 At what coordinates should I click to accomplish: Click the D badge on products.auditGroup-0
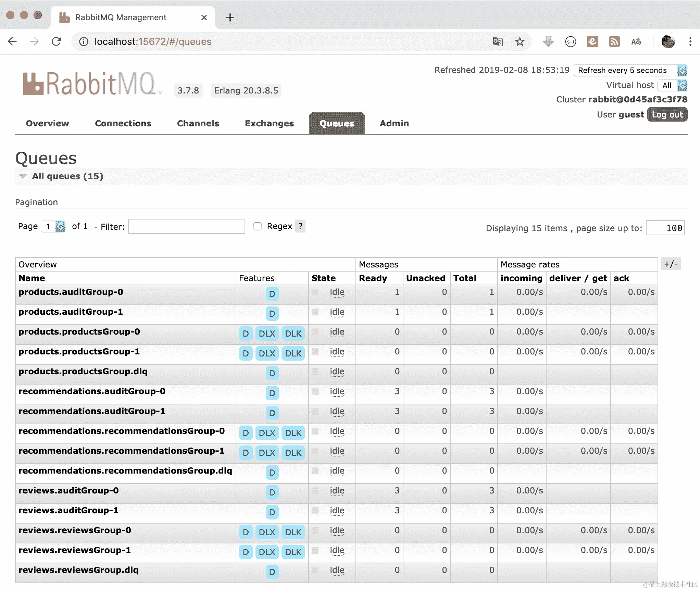pyautogui.click(x=272, y=294)
